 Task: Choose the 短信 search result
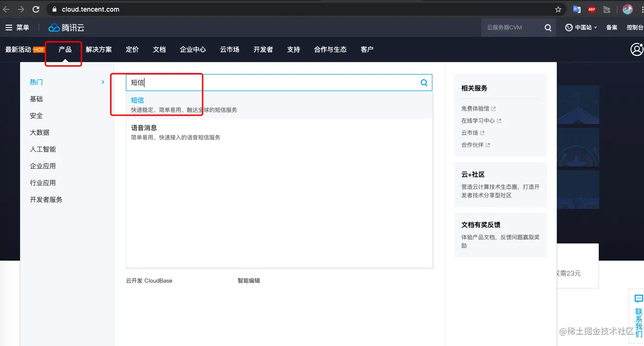(x=279, y=105)
